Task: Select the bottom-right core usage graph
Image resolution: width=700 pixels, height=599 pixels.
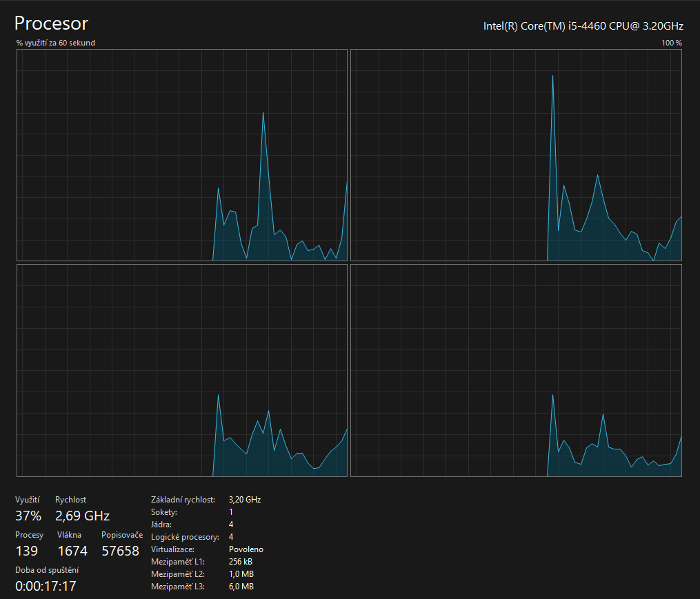Action: [x=516, y=370]
